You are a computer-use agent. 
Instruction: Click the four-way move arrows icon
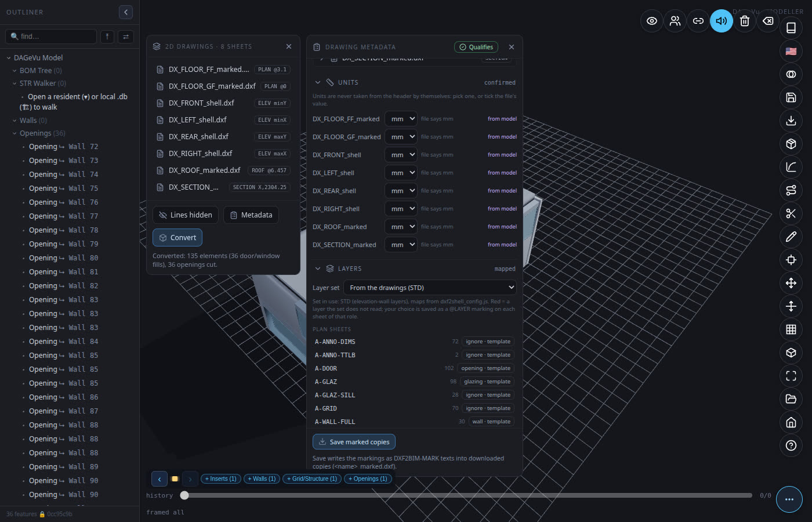791,283
